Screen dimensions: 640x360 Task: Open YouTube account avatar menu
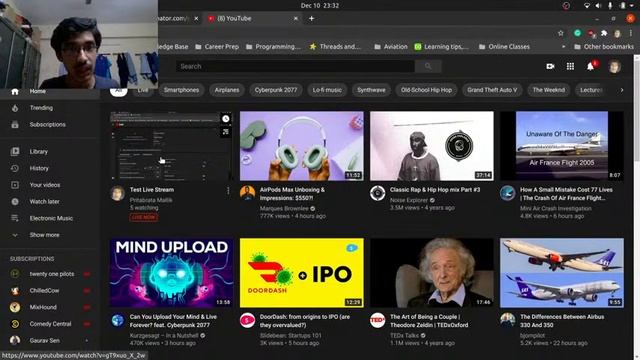[615, 66]
